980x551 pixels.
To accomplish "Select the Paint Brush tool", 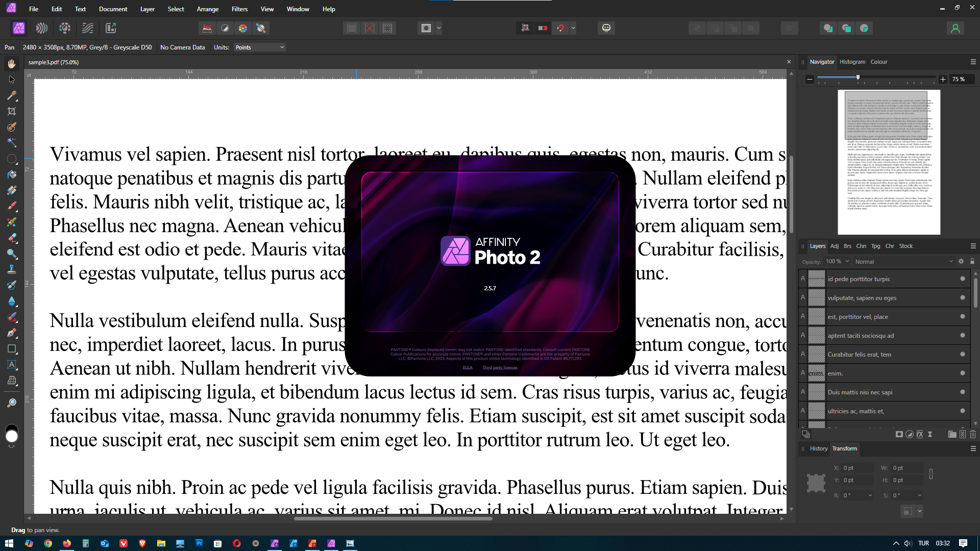I will (12, 206).
